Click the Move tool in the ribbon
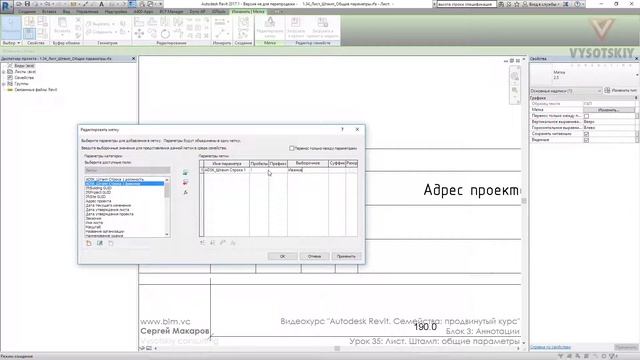Screen dimensions: 640x360 pyautogui.click(x=139, y=33)
